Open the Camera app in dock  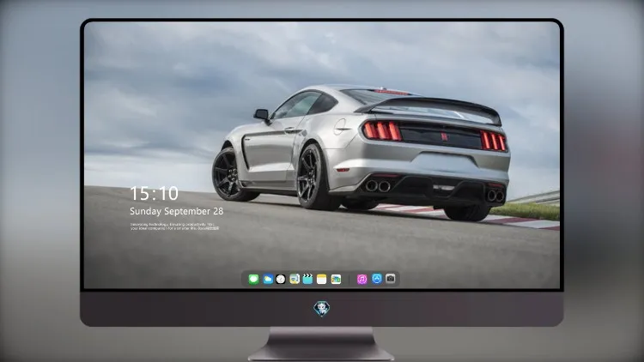coord(391,279)
